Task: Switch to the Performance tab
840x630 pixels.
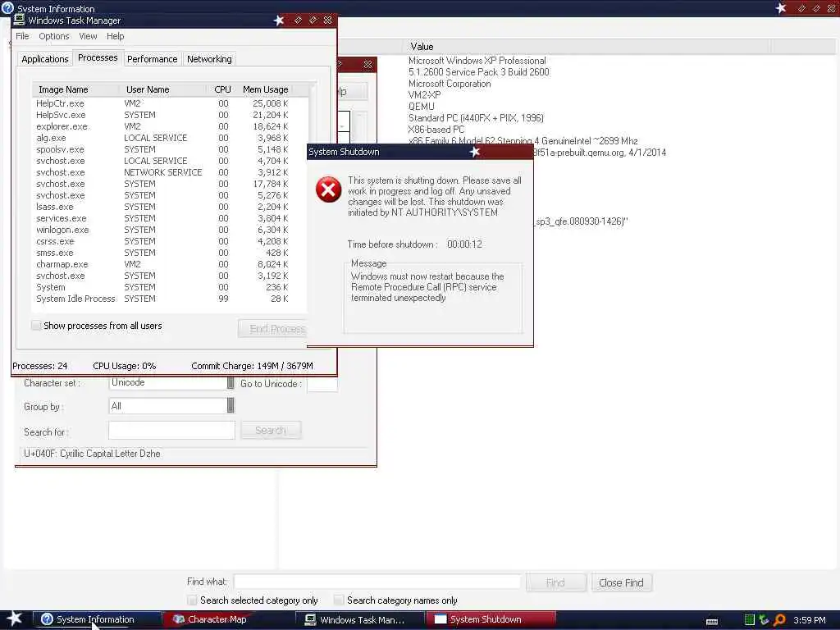Action: 152,59
